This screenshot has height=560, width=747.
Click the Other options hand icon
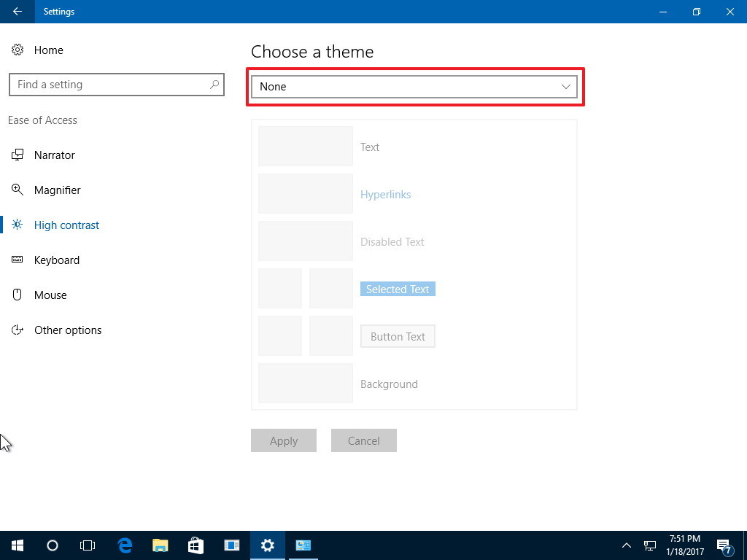17,330
